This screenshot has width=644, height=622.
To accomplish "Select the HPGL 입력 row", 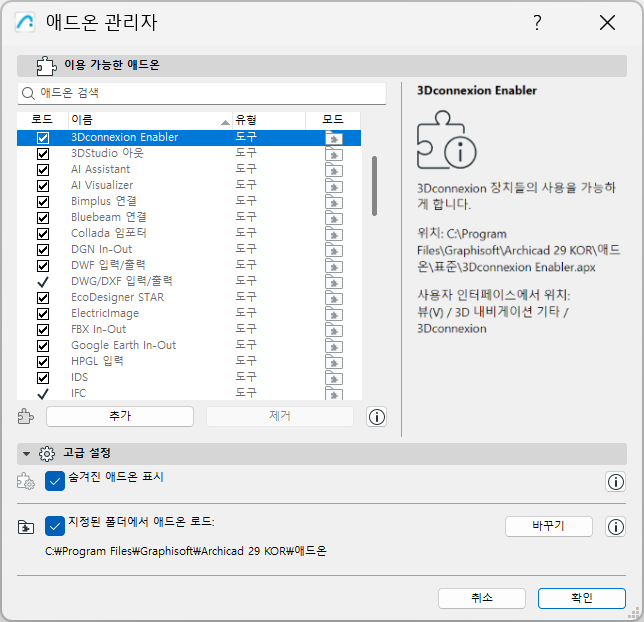I will pyautogui.click(x=189, y=362).
